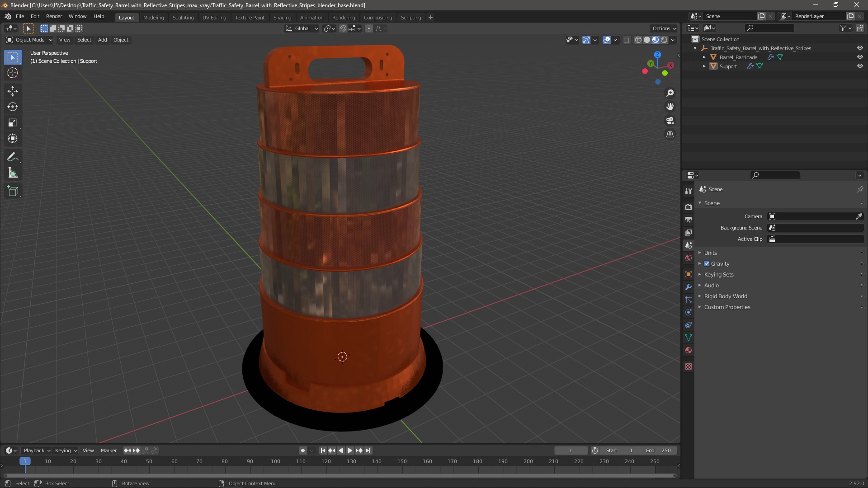Open the View Layer properties tab
This screenshot has width=868, height=488.
coord(689,232)
